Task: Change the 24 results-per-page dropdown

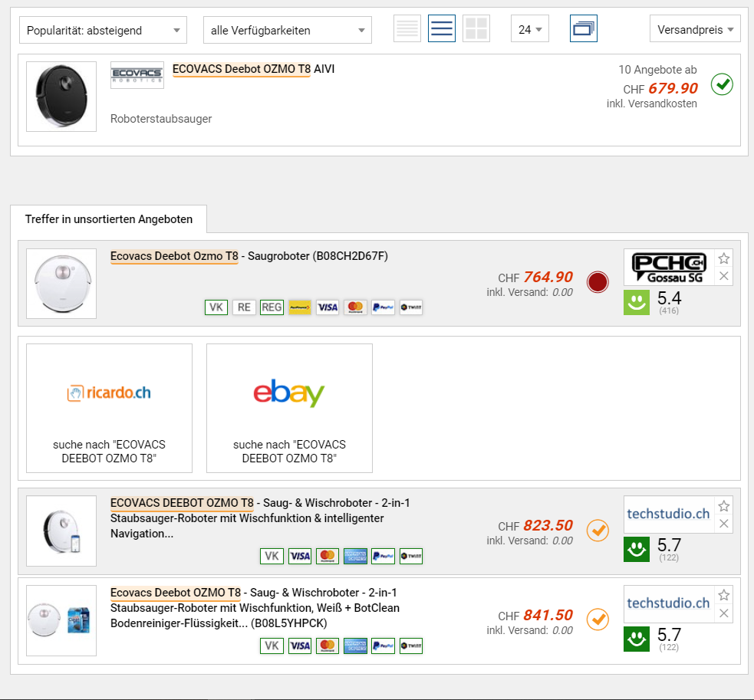Action: pos(530,30)
